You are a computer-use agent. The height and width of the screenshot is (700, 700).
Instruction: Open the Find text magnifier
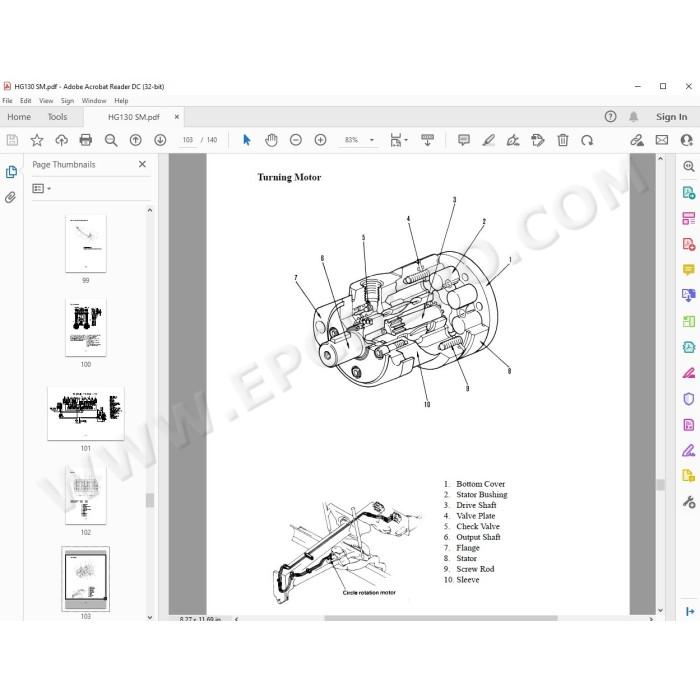(x=111, y=140)
